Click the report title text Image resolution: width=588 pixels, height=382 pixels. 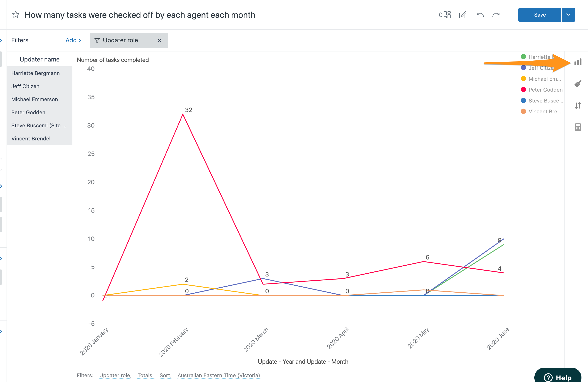(140, 15)
